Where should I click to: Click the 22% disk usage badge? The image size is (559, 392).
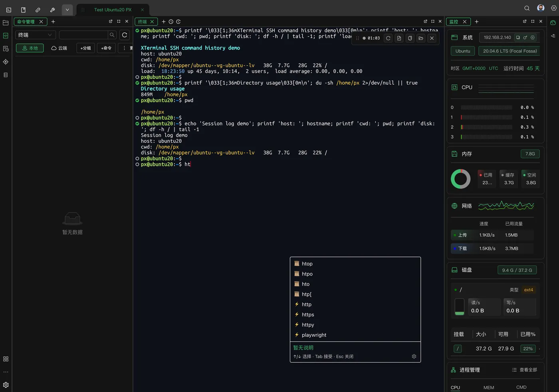tap(528, 349)
